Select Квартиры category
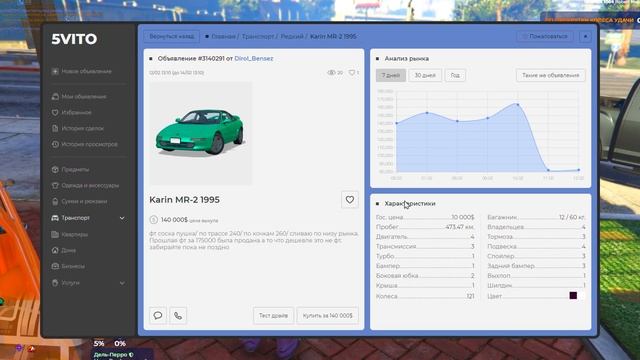 point(74,235)
